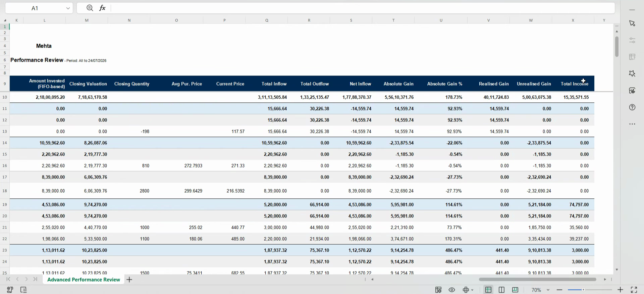This screenshot has width=644, height=294.
Task: Select the Advanced Performance Review sheet tab
Action: click(x=84, y=280)
